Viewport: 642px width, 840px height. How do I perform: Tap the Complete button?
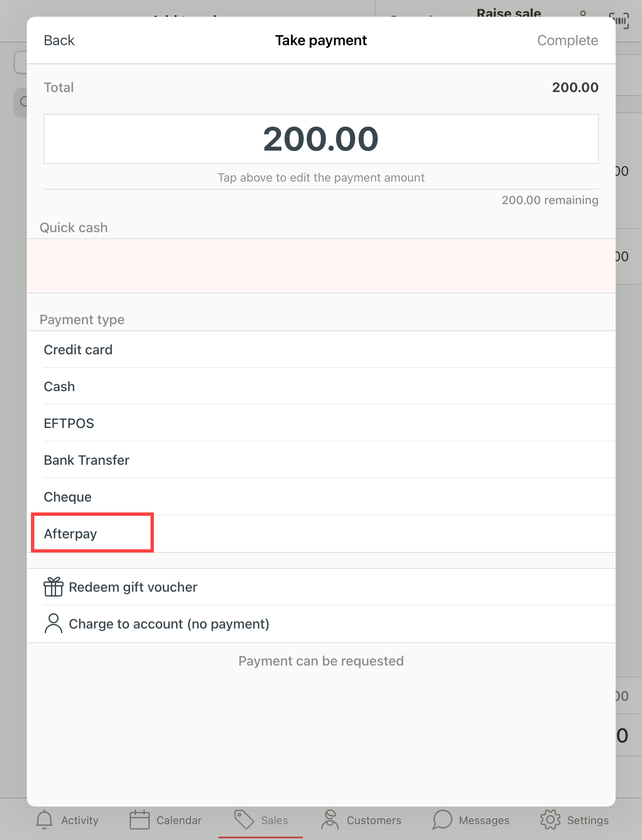(x=568, y=40)
